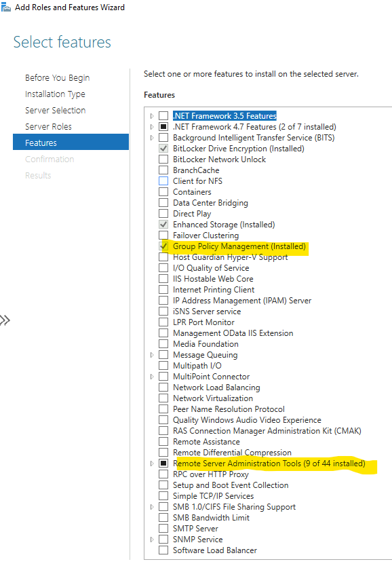Toggle Remote Server Administration Tools checkbox
The image size is (392, 566).
coord(163,463)
